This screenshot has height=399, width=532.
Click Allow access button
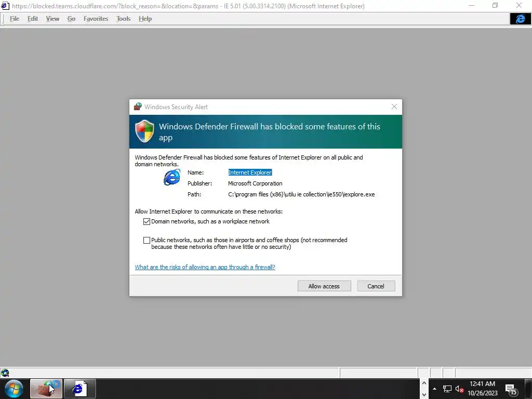324,286
